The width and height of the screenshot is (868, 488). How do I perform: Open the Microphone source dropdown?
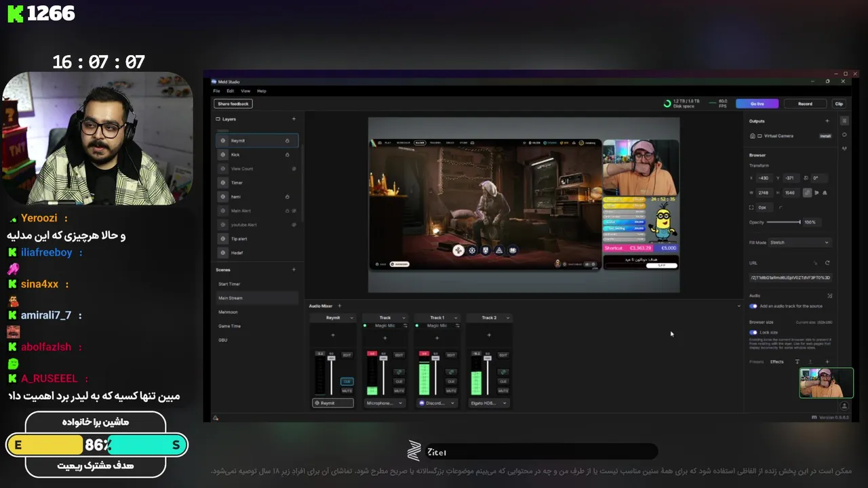385,403
